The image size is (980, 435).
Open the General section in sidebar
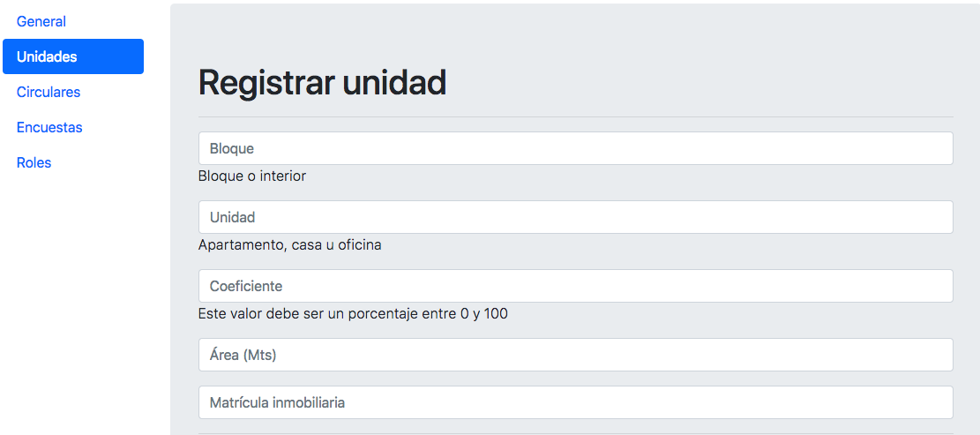coord(41,21)
